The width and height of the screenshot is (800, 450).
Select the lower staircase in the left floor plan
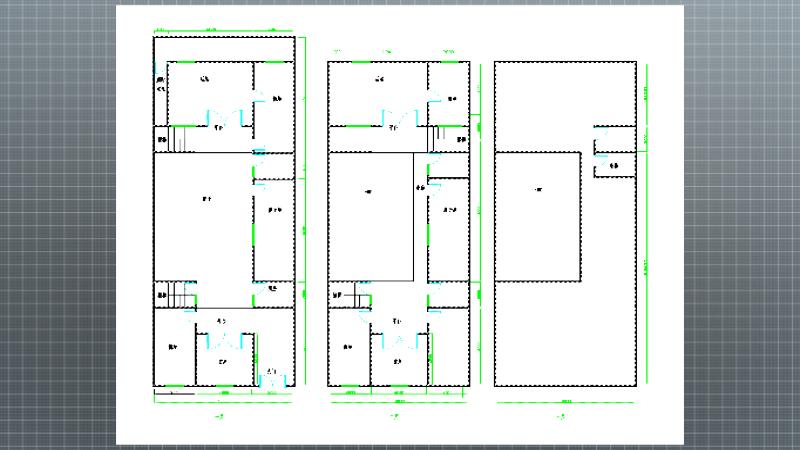[179, 296]
